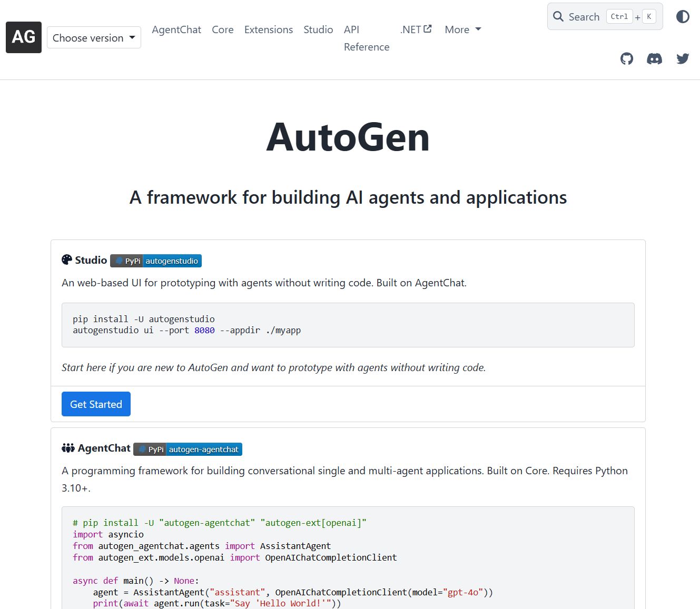Expand the More menu
700x609 pixels.
[463, 29]
